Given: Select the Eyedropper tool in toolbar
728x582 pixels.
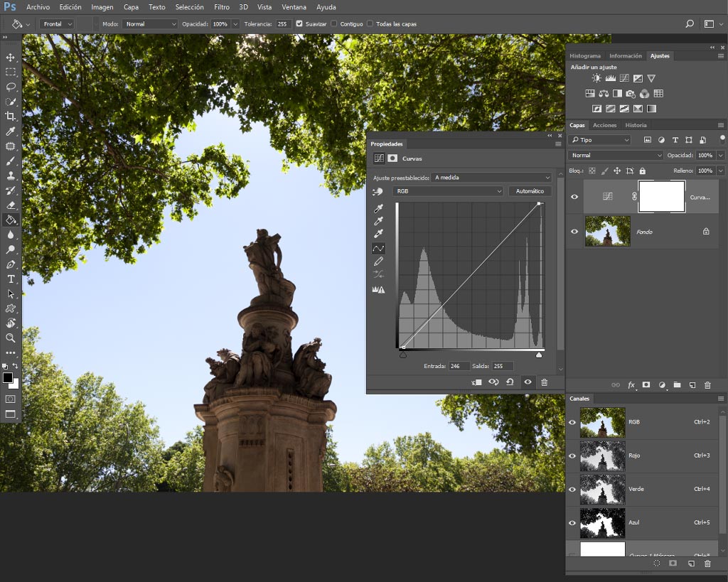Looking at the screenshot, I should click(x=10, y=131).
